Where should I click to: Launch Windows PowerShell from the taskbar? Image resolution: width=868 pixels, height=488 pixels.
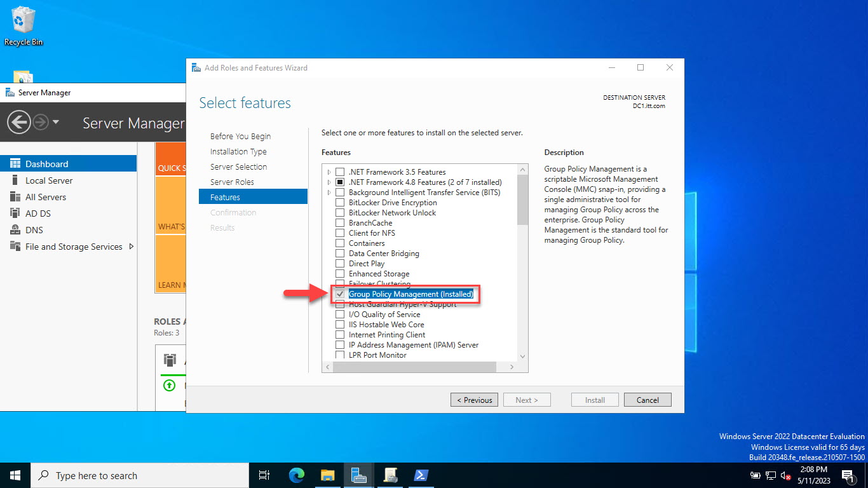pos(421,475)
